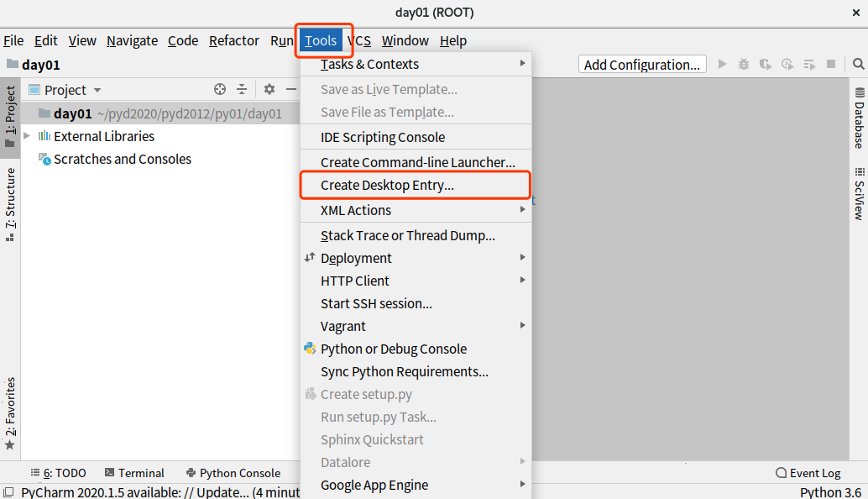Hide the Project panel minus icon

291,89
